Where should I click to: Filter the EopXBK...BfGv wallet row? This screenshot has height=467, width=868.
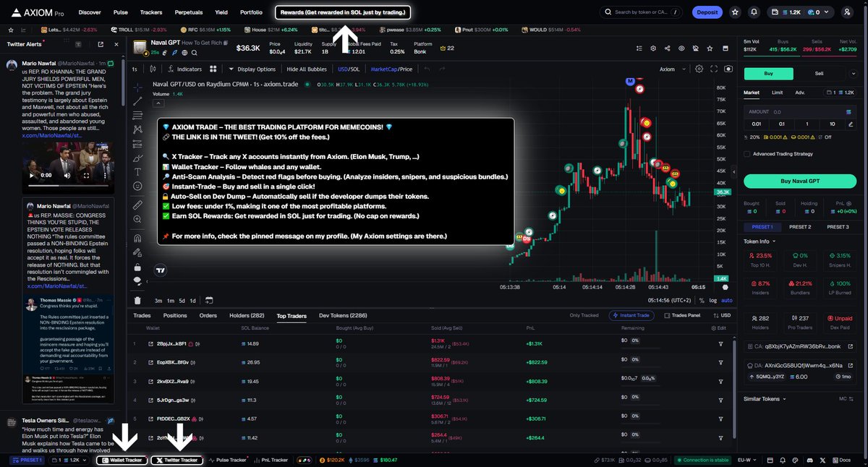tap(720, 362)
